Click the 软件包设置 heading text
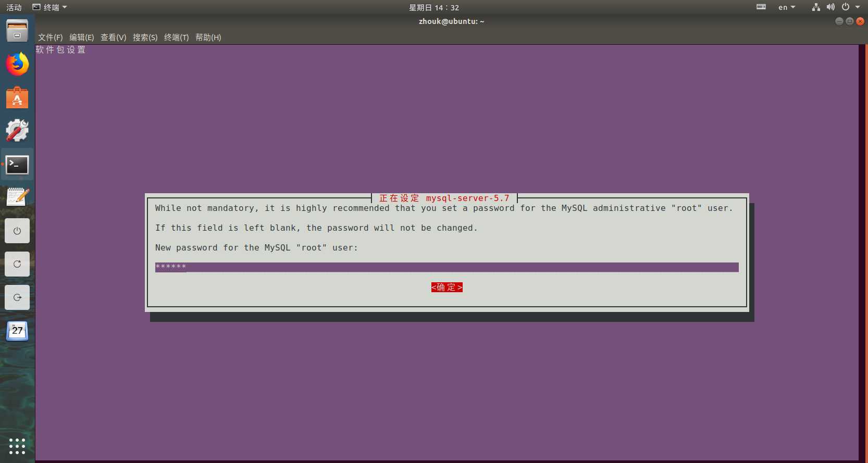The height and width of the screenshot is (463, 868). 60,49
